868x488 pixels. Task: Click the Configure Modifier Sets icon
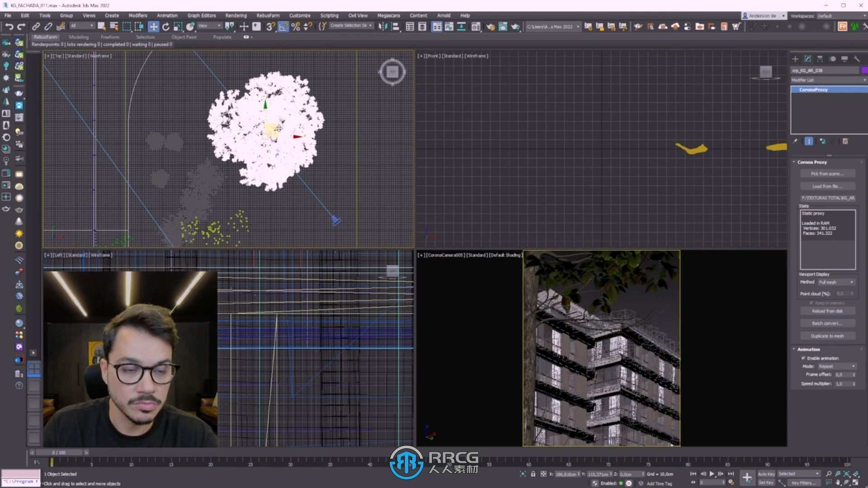point(845,141)
